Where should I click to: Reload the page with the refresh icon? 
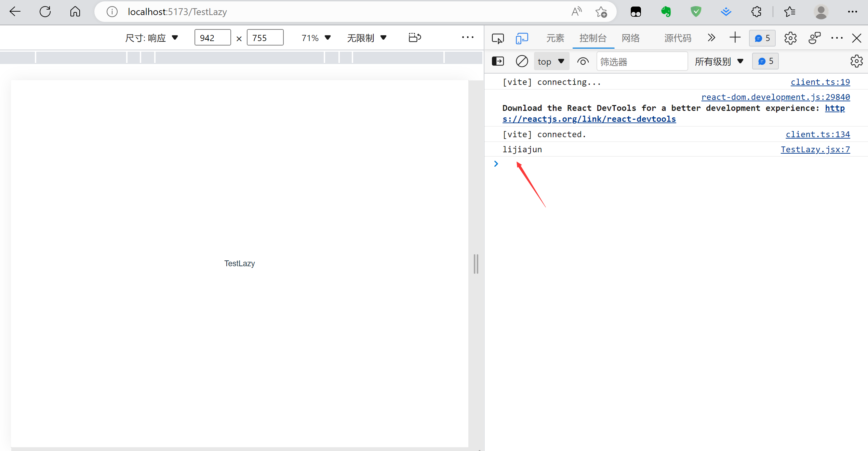pyautogui.click(x=45, y=12)
